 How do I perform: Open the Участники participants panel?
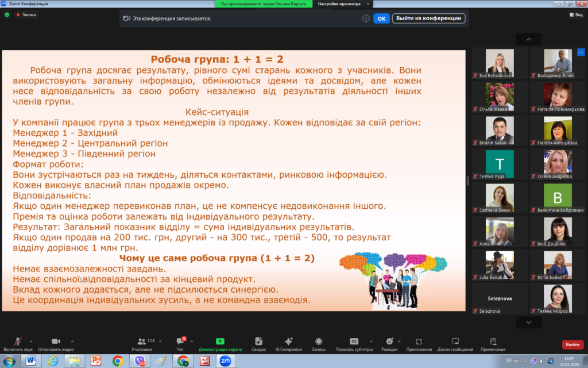[141, 342]
